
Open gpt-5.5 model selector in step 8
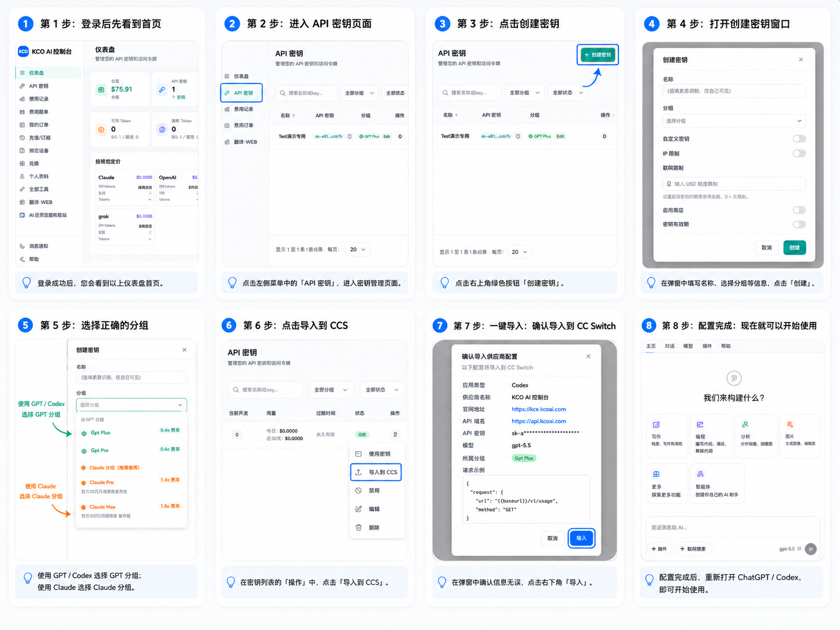[790, 549]
